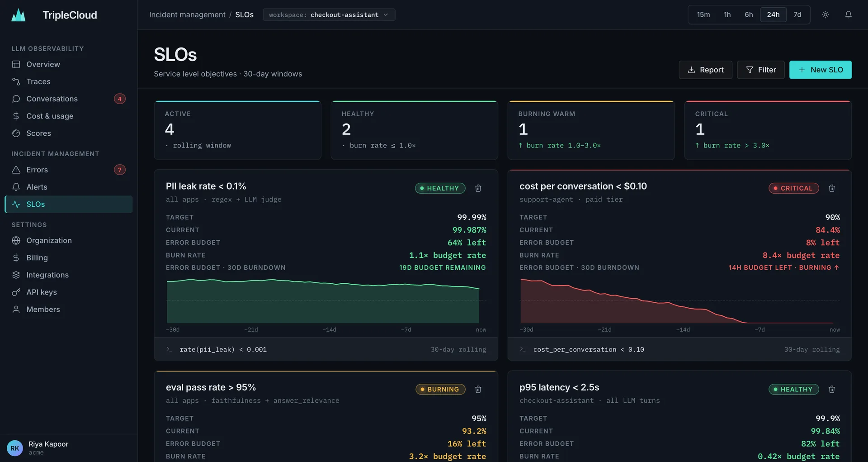Image resolution: width=868 pixels, height=462 pixels.
Task: Open Billing dollar icon
Action: pyautogui.click(x=16, y=257)
